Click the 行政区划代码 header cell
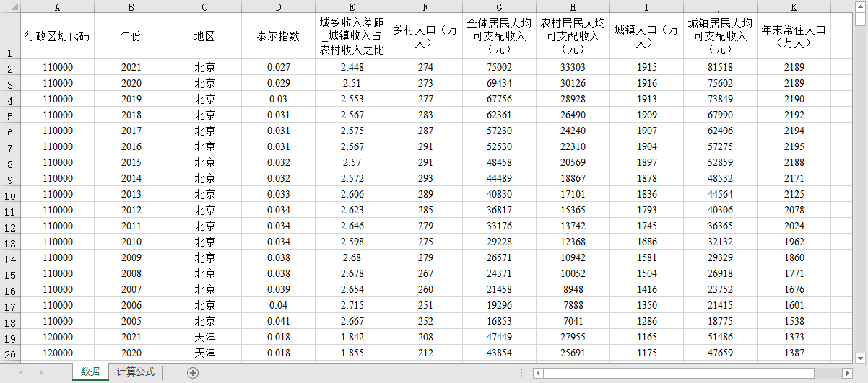868x383 pixels. click(57, 36)
